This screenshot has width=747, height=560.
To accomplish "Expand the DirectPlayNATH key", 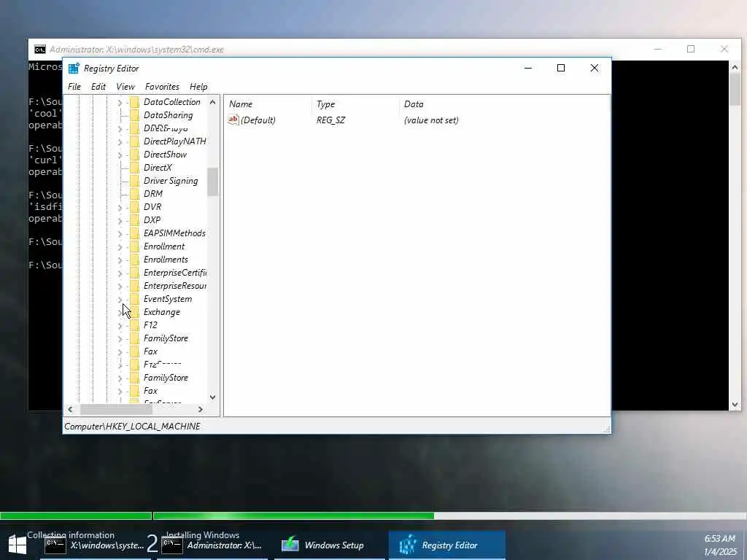I will coord(120,142).
